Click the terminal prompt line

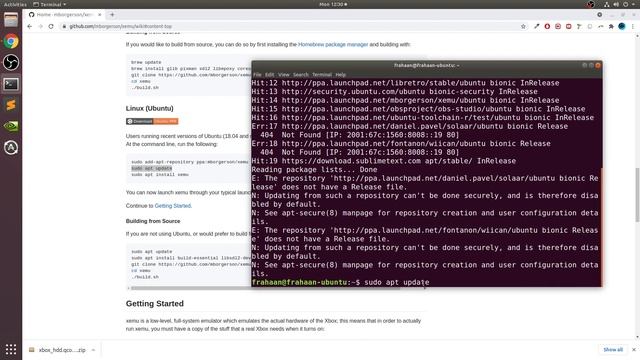point(340,282)
